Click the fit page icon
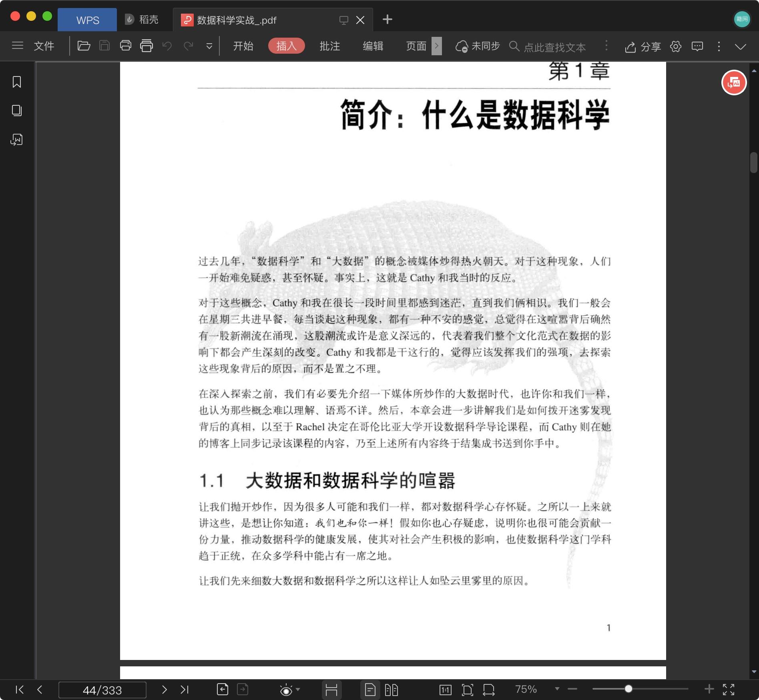This screenshot has width=759, height=700. (467, 690)
